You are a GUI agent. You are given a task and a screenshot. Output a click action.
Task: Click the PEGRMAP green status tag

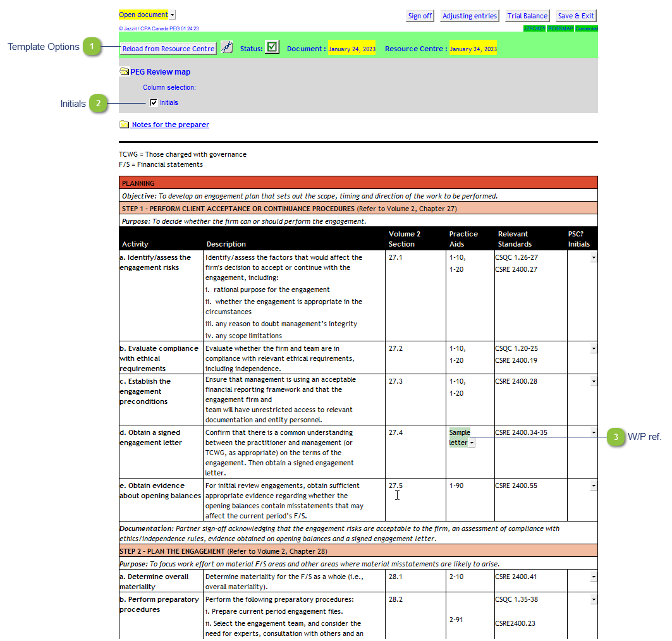click(561, 28)
